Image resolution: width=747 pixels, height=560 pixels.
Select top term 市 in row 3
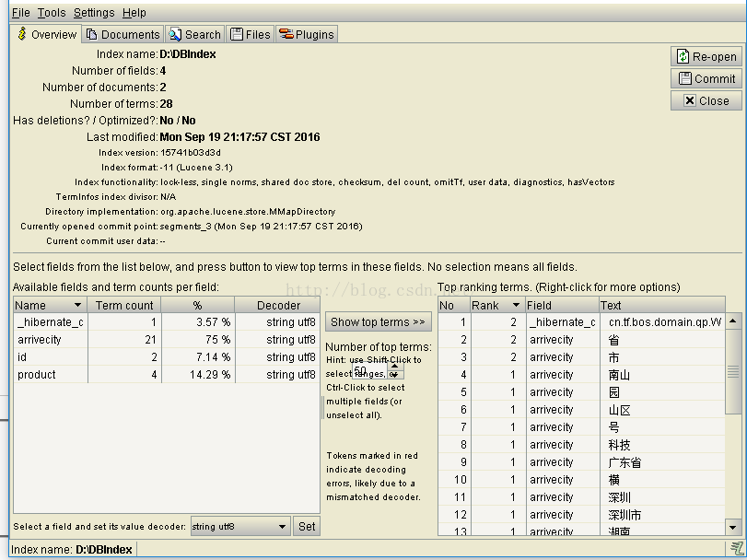pos(582,357)
